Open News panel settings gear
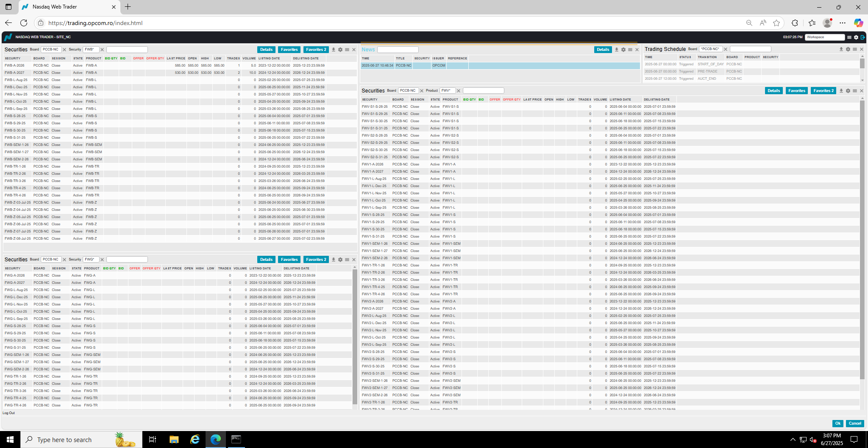The width and height of the screenshot is (868, 448). 623,50
